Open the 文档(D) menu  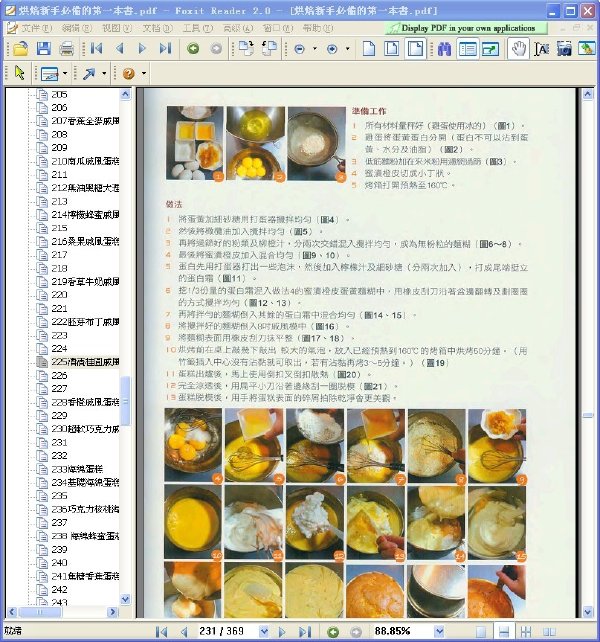tap(157, 28)
